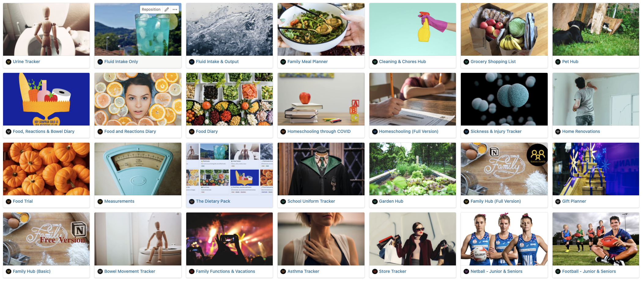Image resolution: width=644 pixels, height=282 pixels.
Task: Open the Family Meal Planner page
Action: [x=307, y=62]
